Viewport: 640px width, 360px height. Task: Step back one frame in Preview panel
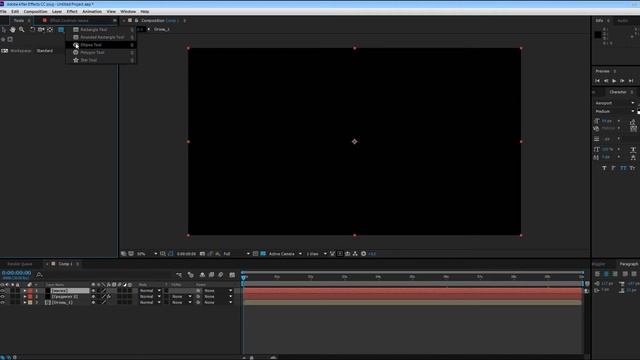(x=606, y=81)
